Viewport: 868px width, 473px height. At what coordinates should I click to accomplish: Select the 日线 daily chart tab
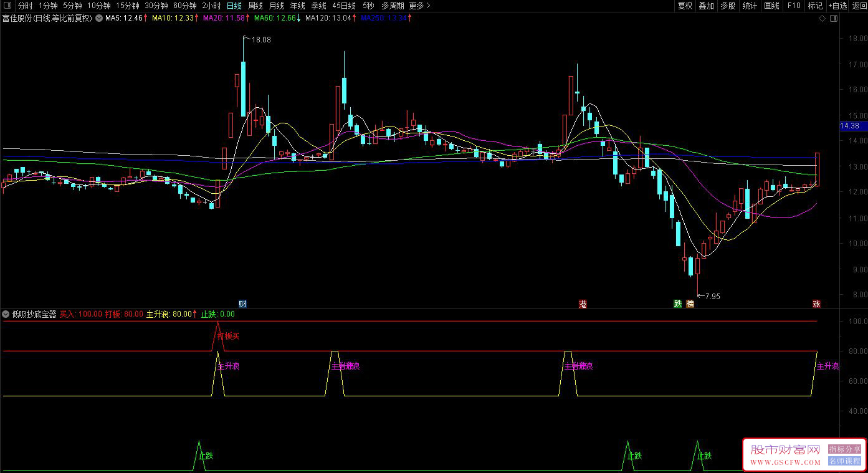234,6
